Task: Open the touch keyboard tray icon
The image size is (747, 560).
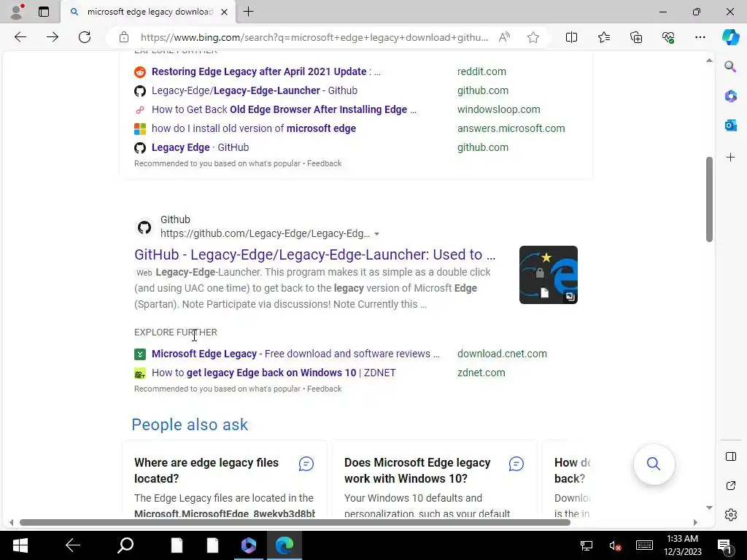Action: 644,545
